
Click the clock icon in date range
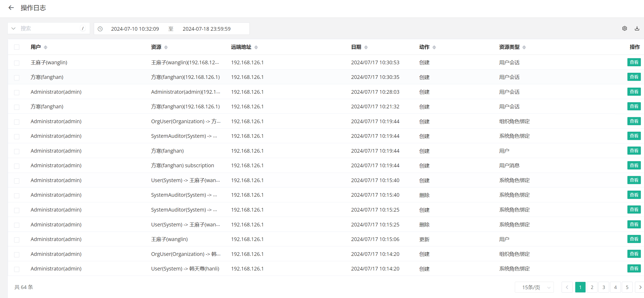(100, 29)
